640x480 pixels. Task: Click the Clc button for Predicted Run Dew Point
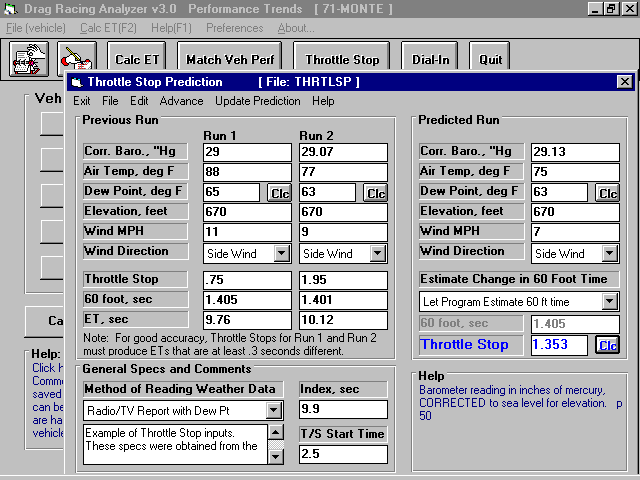click(607, 193)
